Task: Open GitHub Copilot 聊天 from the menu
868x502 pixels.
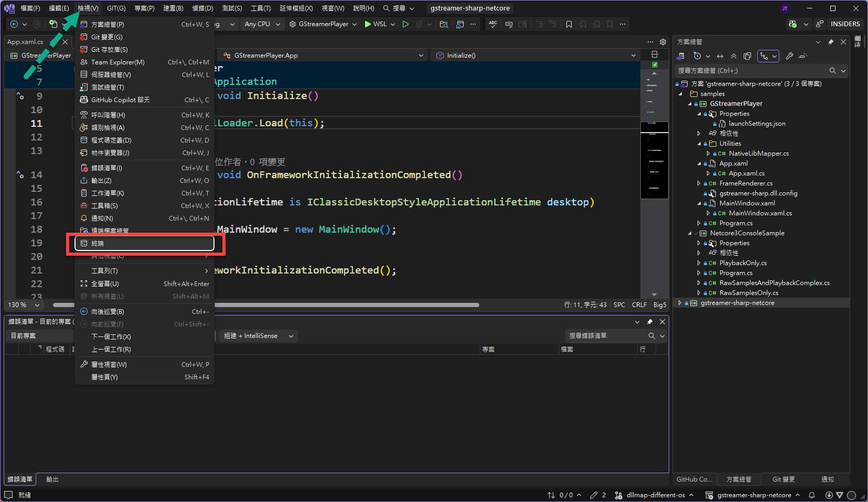Action: tap(121, 100)
